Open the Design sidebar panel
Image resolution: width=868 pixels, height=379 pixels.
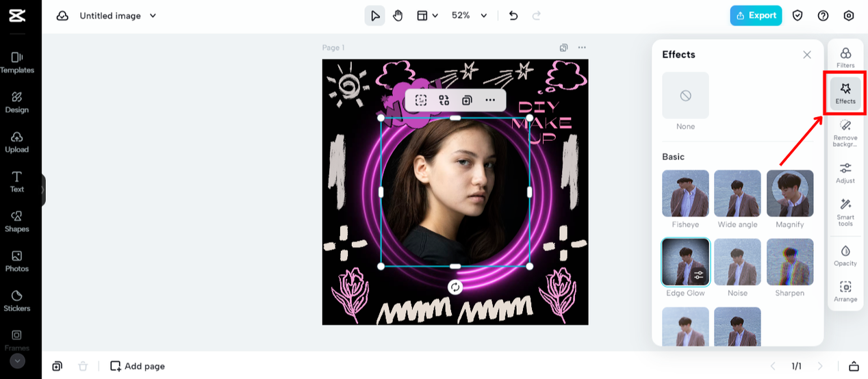click(17, 102)
